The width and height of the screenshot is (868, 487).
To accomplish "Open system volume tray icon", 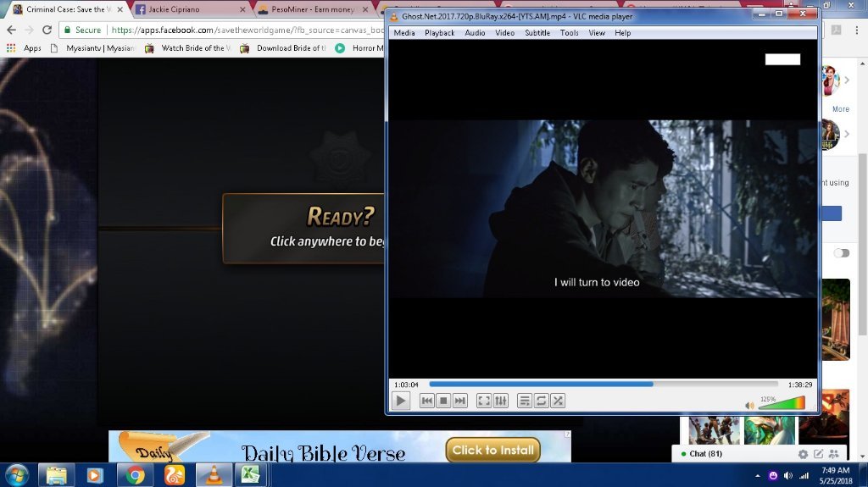I will [788, 476].
